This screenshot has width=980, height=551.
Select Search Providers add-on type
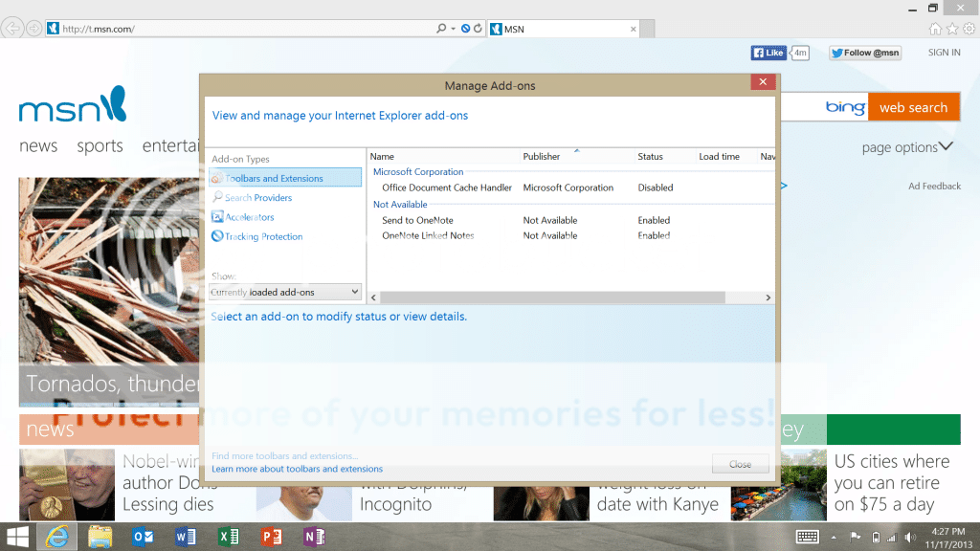click(257, 198)
